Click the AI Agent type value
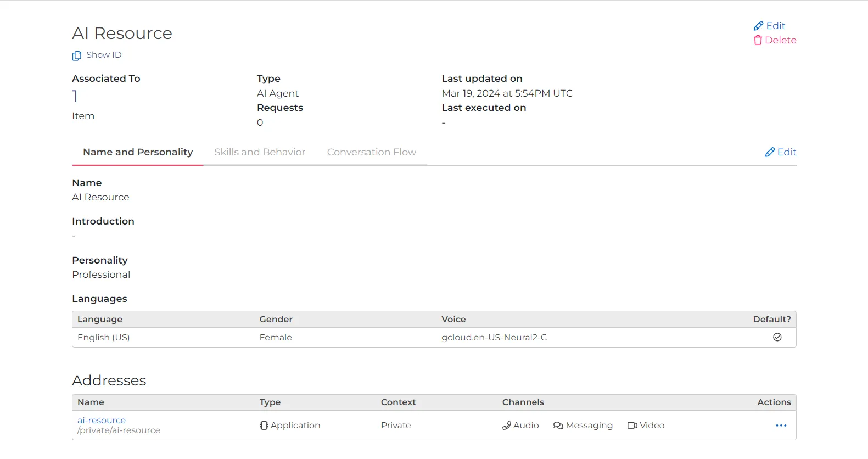The height and width of the screenshot is (459, 868). [278, 93]
